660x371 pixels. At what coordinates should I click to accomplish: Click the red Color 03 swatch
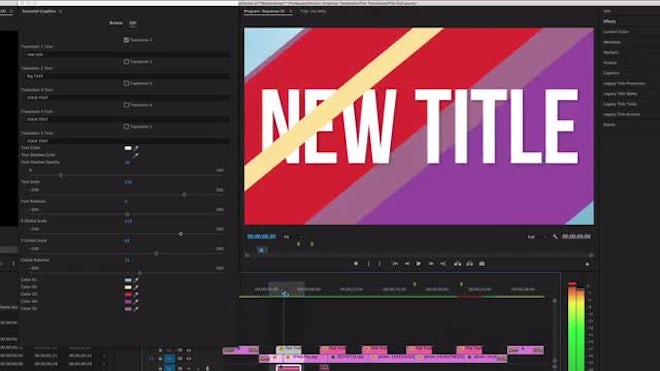[128, 294]
